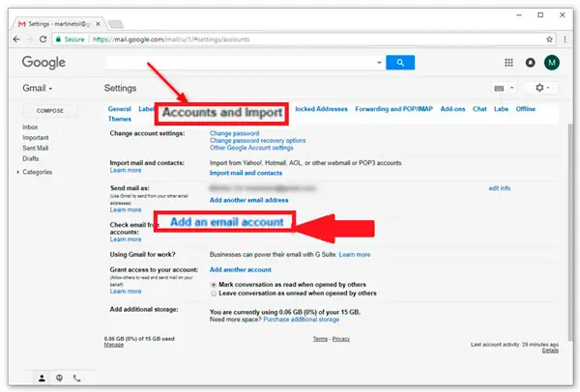The width and height of the screenshot is (580, 392).
Task: Open the Gmail dropdown menu
Action: click(38, 88)
